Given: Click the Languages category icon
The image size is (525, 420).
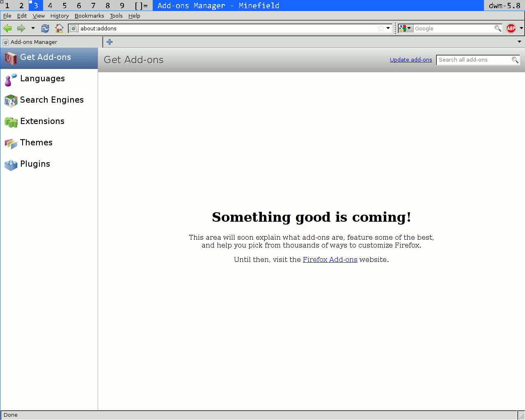Looking at the screenshot, I should click(x=11, y=80).
